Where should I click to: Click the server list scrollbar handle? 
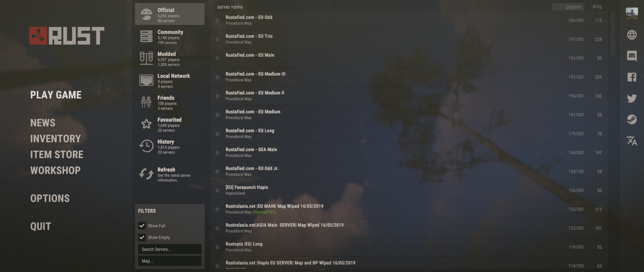(x=613, y=33)
